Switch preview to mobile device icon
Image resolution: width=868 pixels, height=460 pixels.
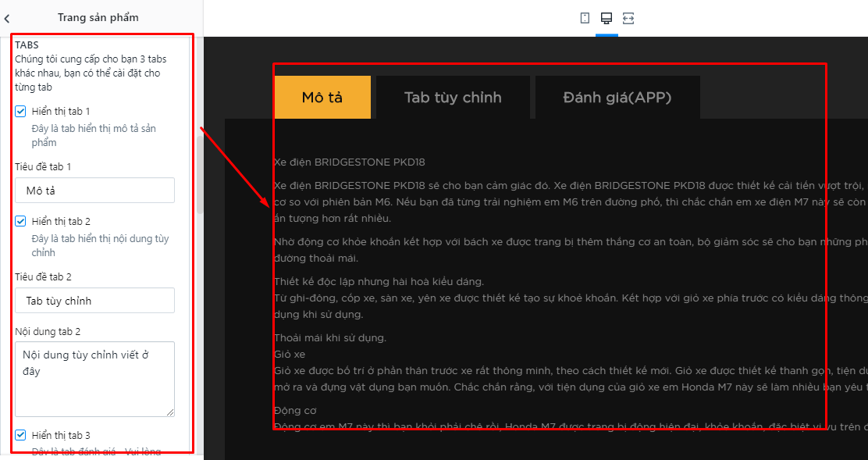pos(585,18)
